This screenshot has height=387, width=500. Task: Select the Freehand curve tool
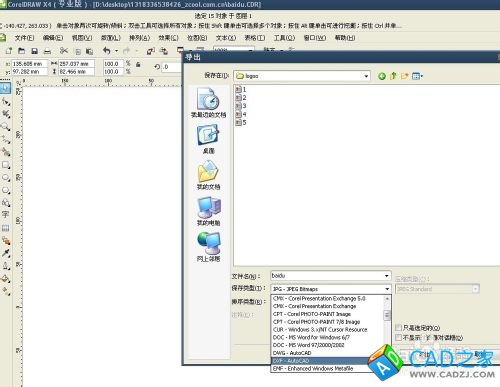click(x=6, y=140)
